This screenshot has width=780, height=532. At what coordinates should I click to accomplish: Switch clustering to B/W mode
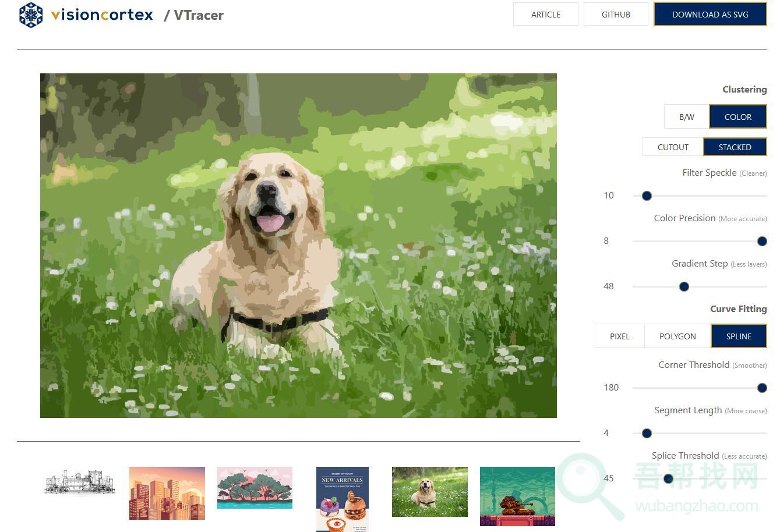686,117
